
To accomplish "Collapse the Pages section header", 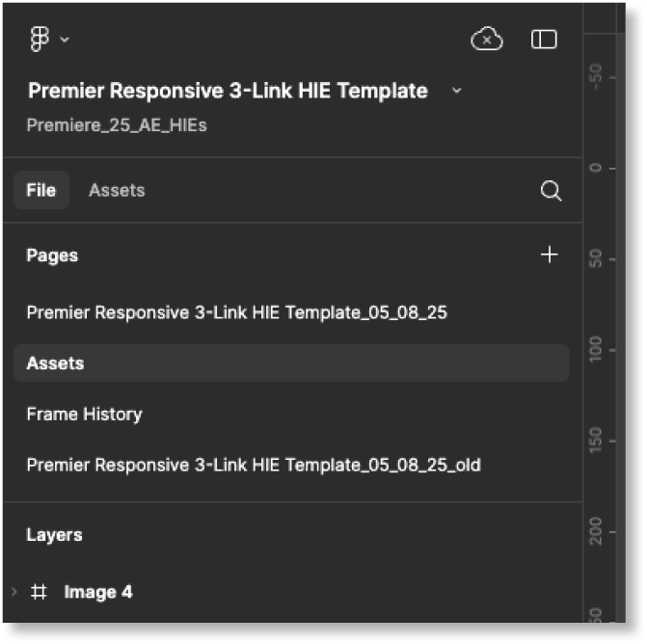I will click(x=52, y=255).
